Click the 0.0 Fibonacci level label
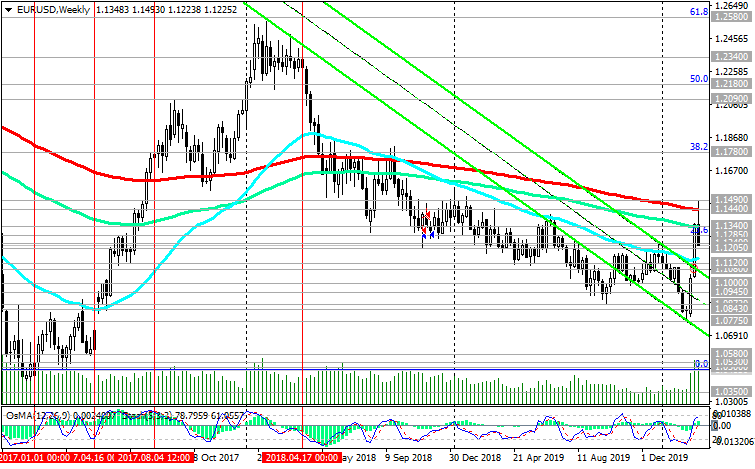Image resolution: width=755 pixels, height=469 pixels. tap(701, 364)
